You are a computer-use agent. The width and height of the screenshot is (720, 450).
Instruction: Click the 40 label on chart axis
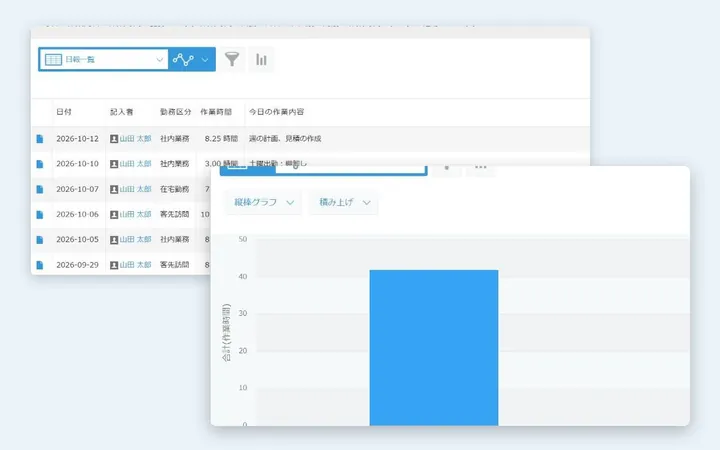coord(243,276)
